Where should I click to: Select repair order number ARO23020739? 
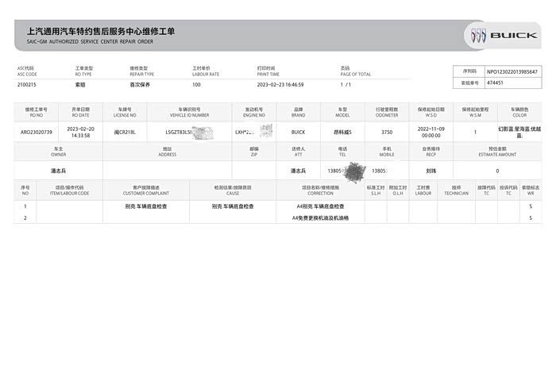tap(37, 132)
